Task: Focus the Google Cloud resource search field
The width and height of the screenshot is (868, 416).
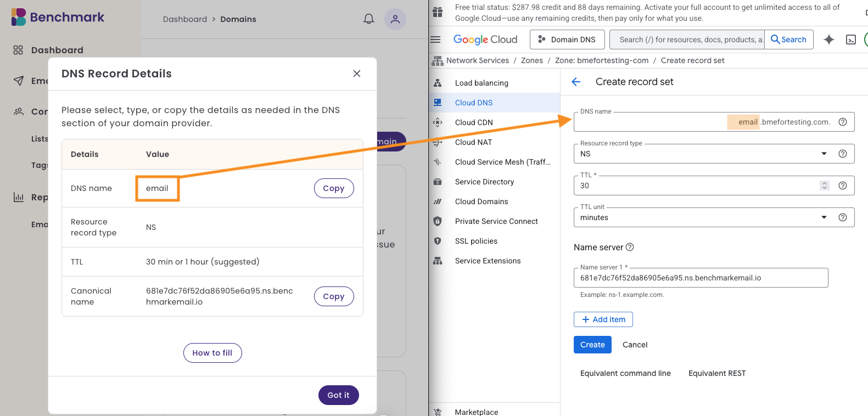Action: (x=687, y=40)
